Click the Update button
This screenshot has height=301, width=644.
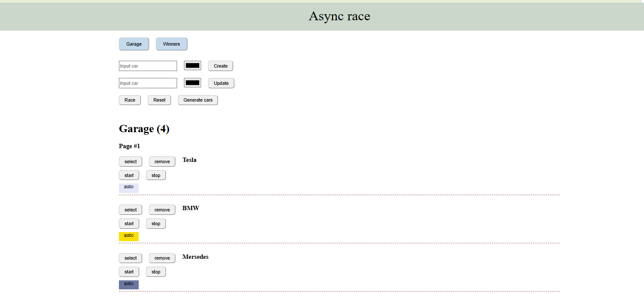point(221,83)
